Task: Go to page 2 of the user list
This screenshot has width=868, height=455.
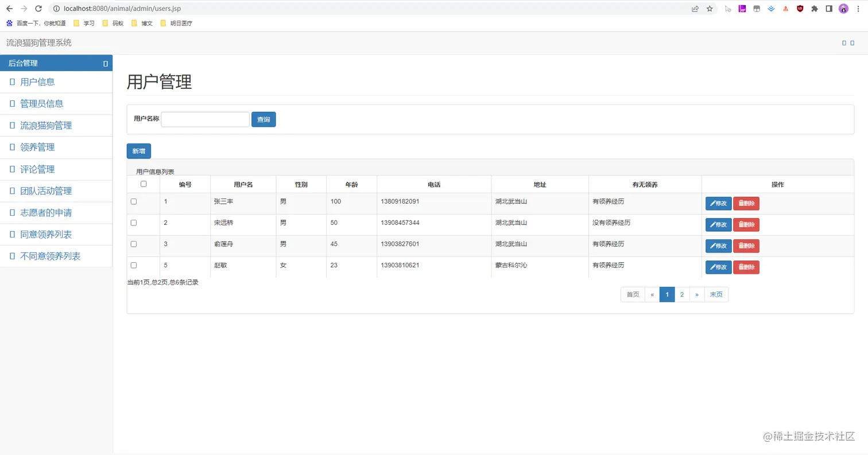Action: tap(682, 294)
